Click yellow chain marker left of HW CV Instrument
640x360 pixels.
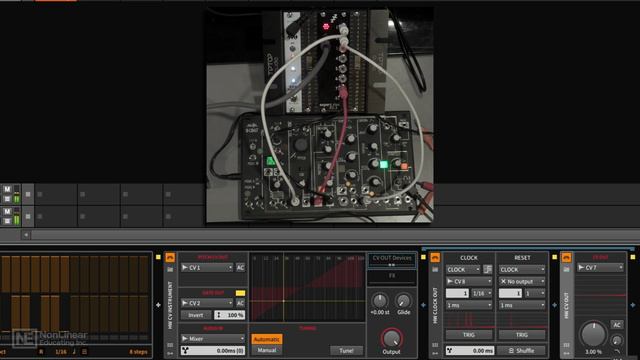[158, 257]
